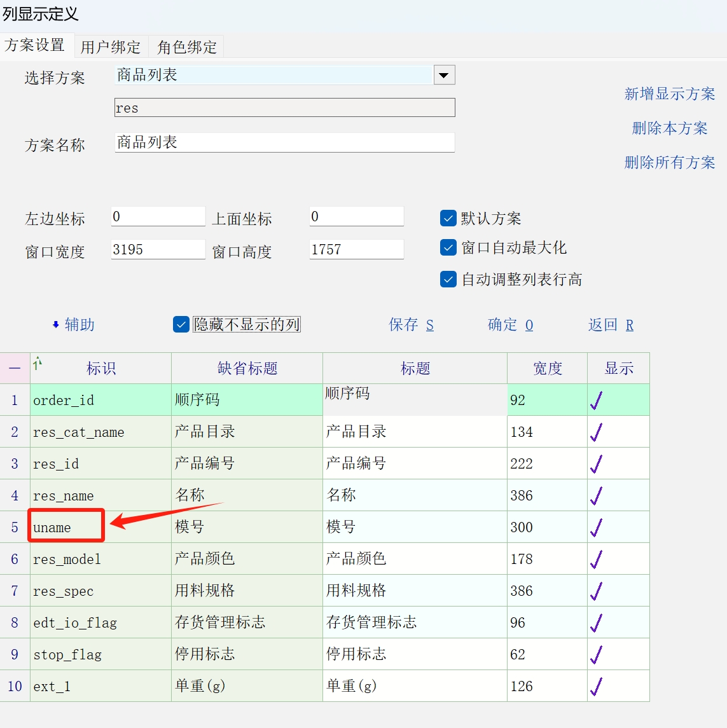Screen dimensions: 727x728
Task: Select the 宽度 cell of res_name row
Action: click(546, 495)
